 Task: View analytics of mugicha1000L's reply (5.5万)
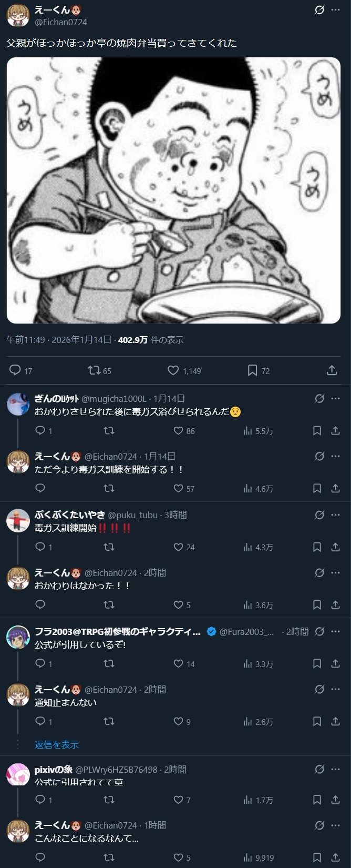tap(258, 431)
